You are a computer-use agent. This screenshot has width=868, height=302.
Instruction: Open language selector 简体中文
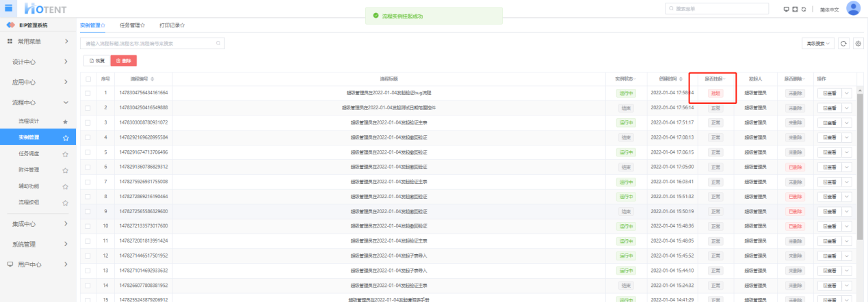pyautogui.click(x=829, y=9)
